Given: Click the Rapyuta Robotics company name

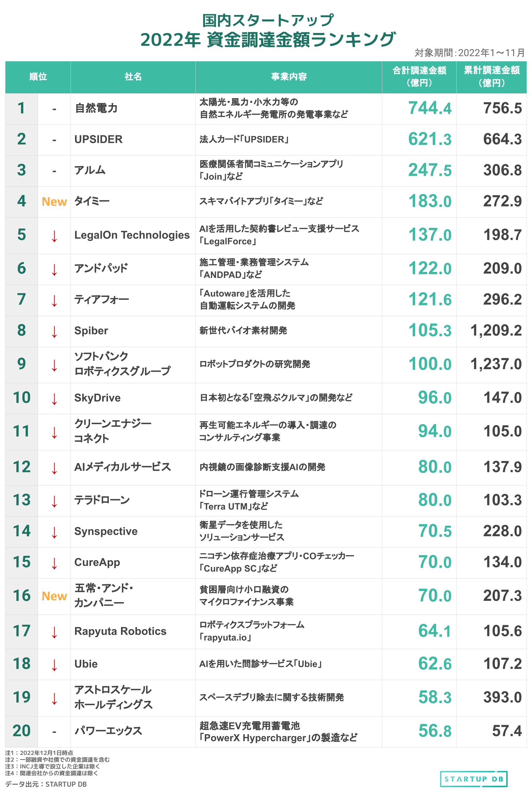Looking at the screenshot, I should pos(120,631).
